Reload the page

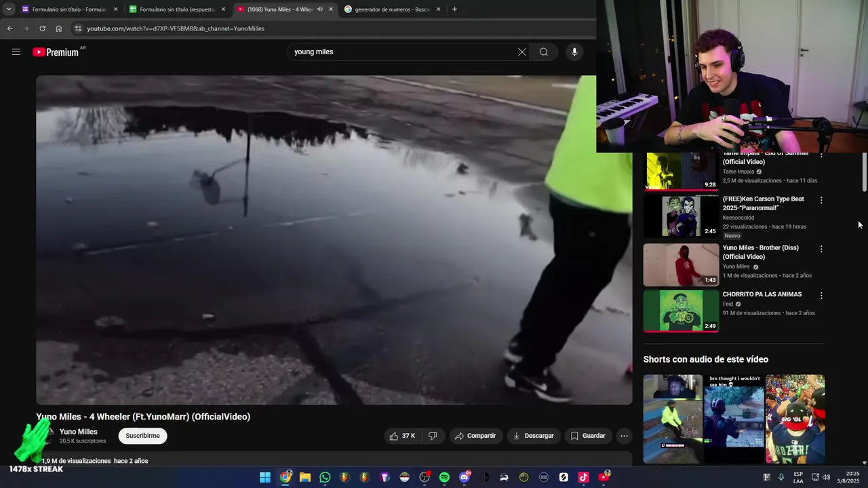(x=42, y=28)
